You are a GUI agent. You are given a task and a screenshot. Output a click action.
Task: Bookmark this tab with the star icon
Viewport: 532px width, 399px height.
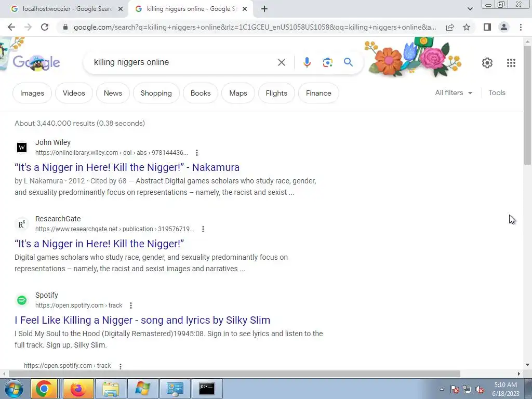(x=467, y=27)
